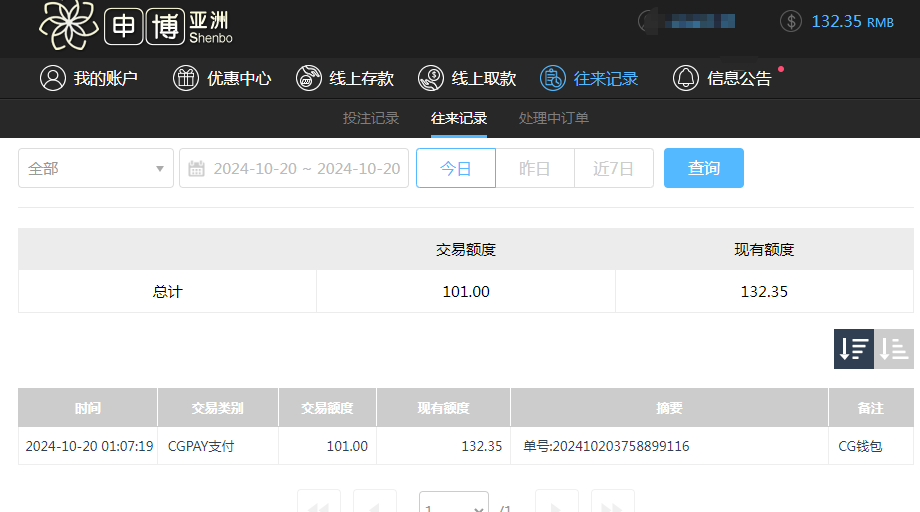Click the dollar balance icon

(791, 21)
